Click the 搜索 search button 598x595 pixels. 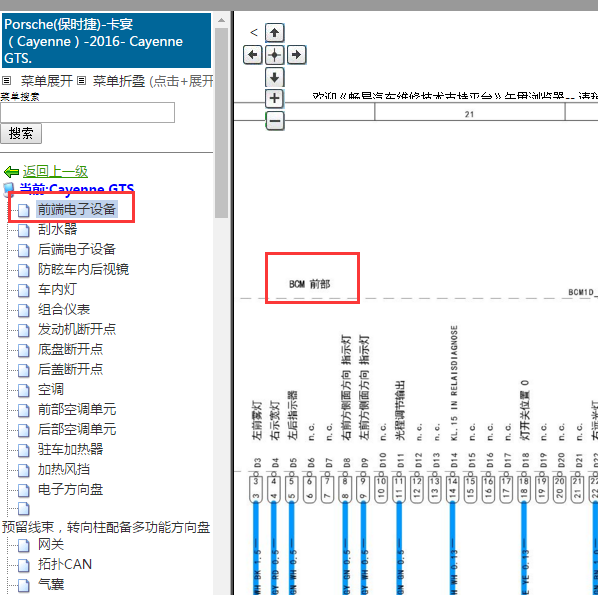point(21,133)
